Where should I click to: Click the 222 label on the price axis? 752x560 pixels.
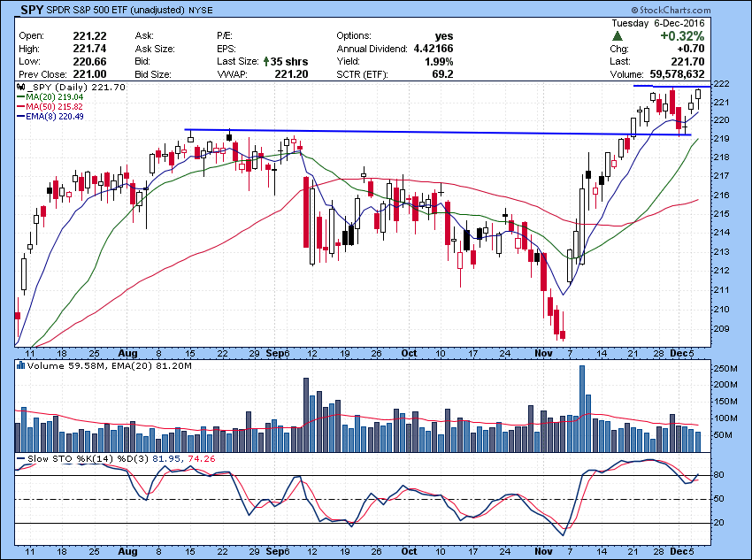pos(722,84)
